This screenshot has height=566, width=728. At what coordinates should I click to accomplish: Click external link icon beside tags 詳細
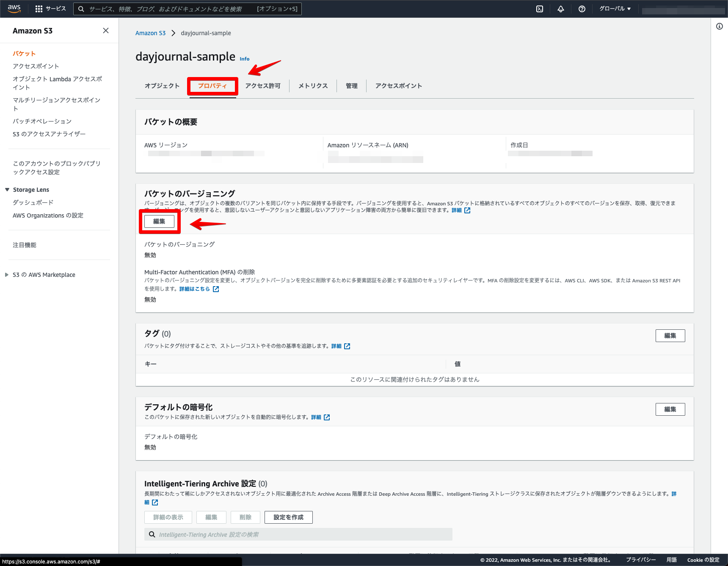pyautogui.click(x=347, y=346)
